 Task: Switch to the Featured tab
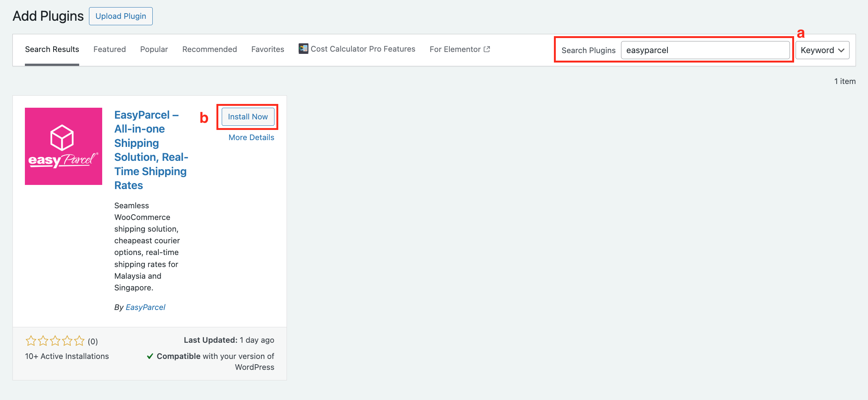pos(109,49)
